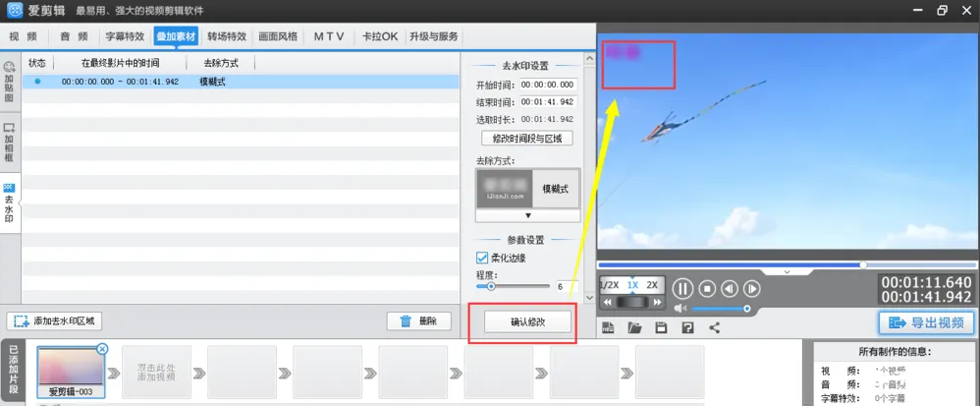
Task: Click the settings panel scrollbar down arrow
Action: click(x=589, y=297)
